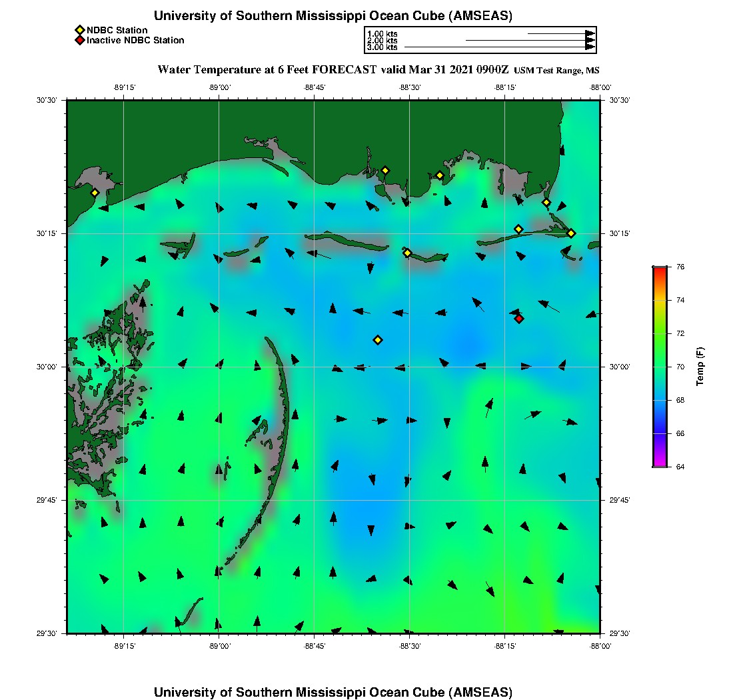Click the magenta bottom of the temperature color bar
This screenshot has width=733, height=700.
(x=659, y=464)
